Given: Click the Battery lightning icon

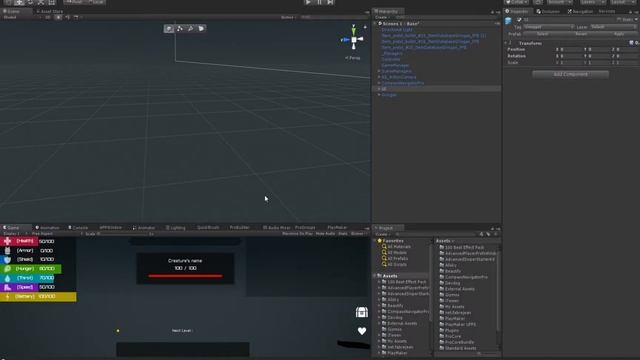Looking at the screenshot, I should pyautogui.click(x=7, y=296).
